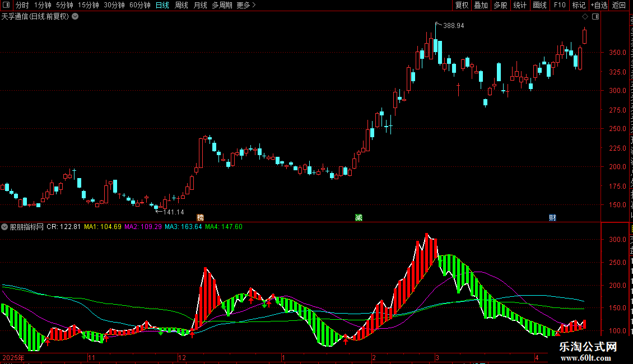The width and height of the screenshot is (633, 364).
Task: Click the 225.0 price axis label
Action: coord(618,148)
